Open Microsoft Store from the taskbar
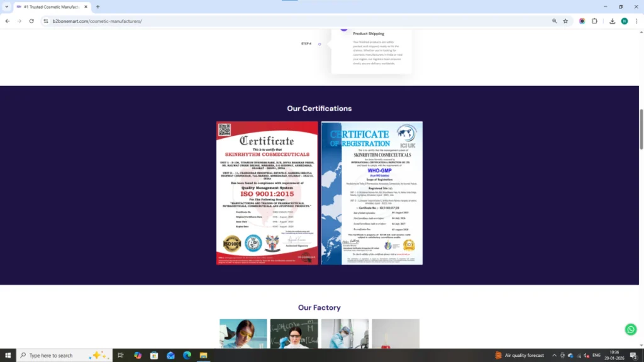 (154, 355)
